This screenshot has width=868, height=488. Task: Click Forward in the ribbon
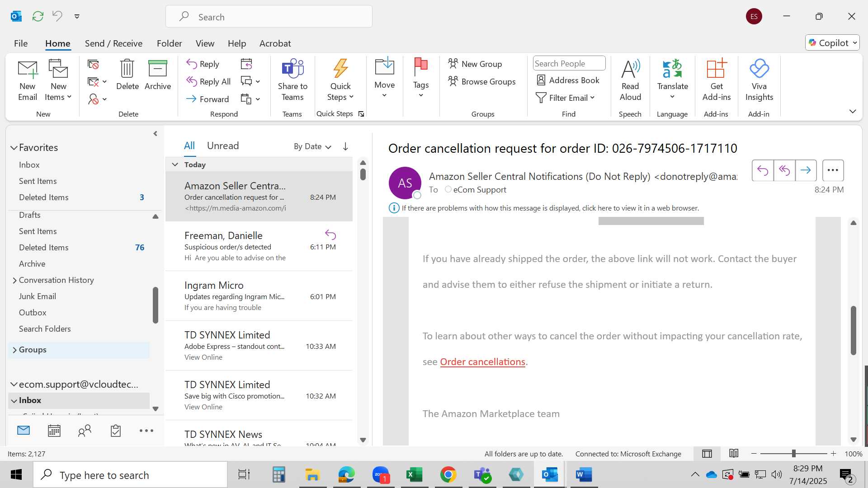[x=208, y=99]
